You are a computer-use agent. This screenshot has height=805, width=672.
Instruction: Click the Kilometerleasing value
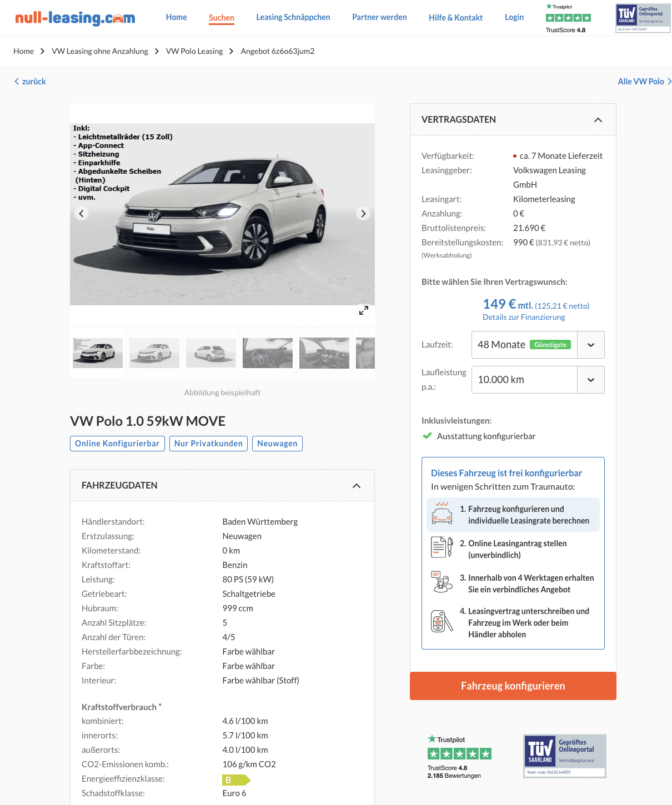point(544,199)
